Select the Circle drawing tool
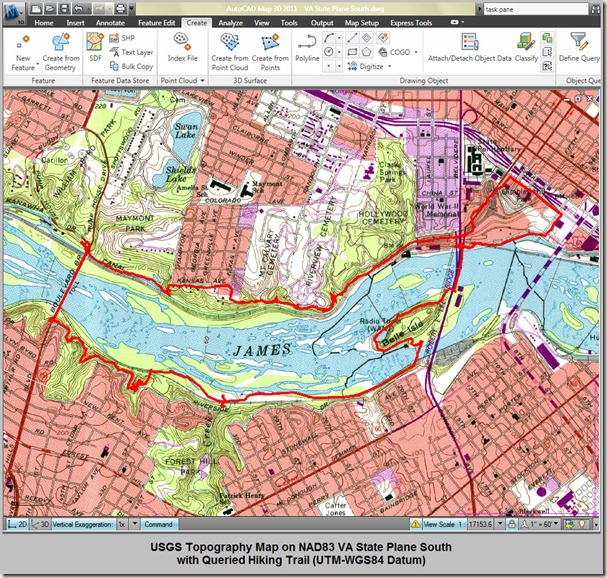The height and width of the screenshot is (578, 607). pyautogui.click(x=329, y=51)
